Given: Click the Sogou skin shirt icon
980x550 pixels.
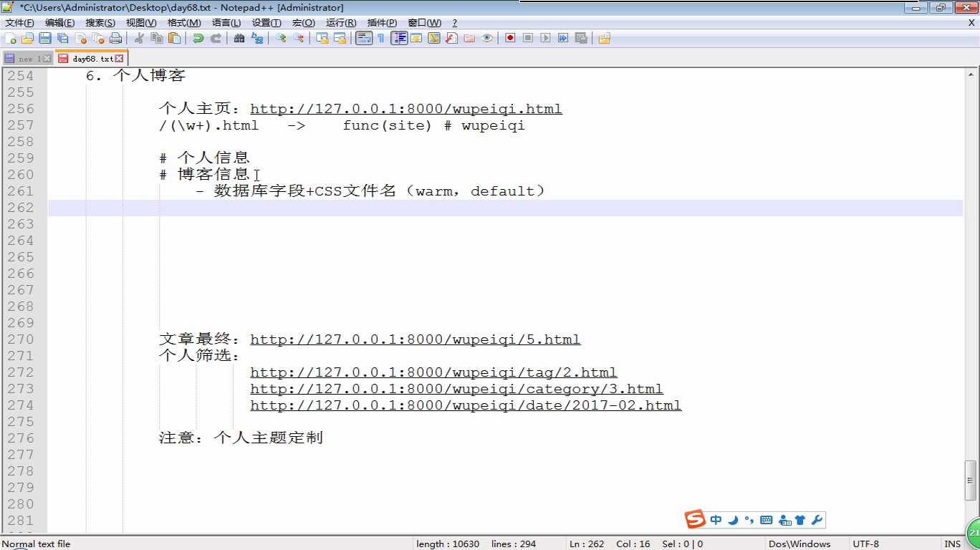Looking at the screenshot, I should coord(800,520).
